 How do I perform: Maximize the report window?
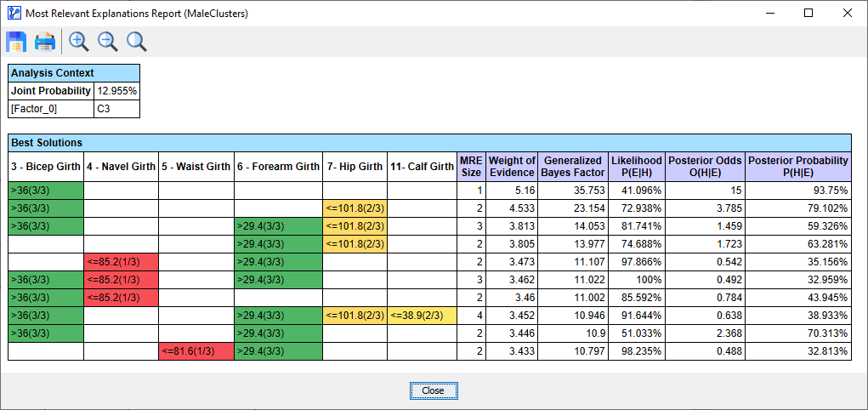click(808, 14)
